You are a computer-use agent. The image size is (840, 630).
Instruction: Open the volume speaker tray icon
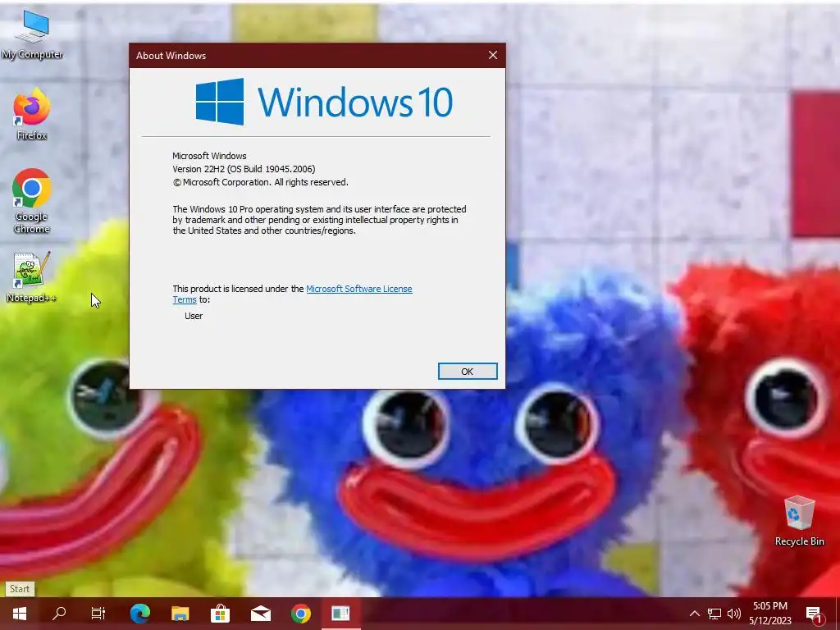click(x=734, y=614)
